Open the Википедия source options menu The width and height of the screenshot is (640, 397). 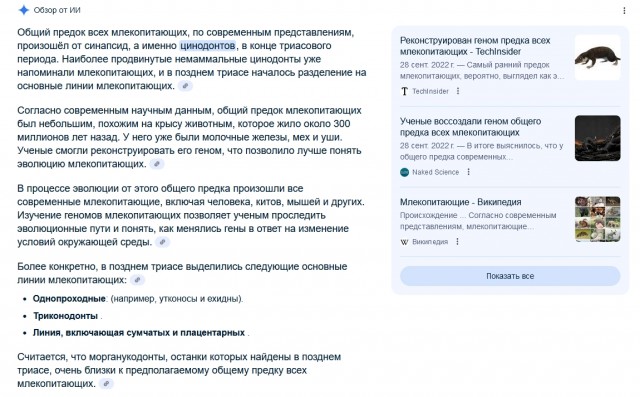(458, 242)
